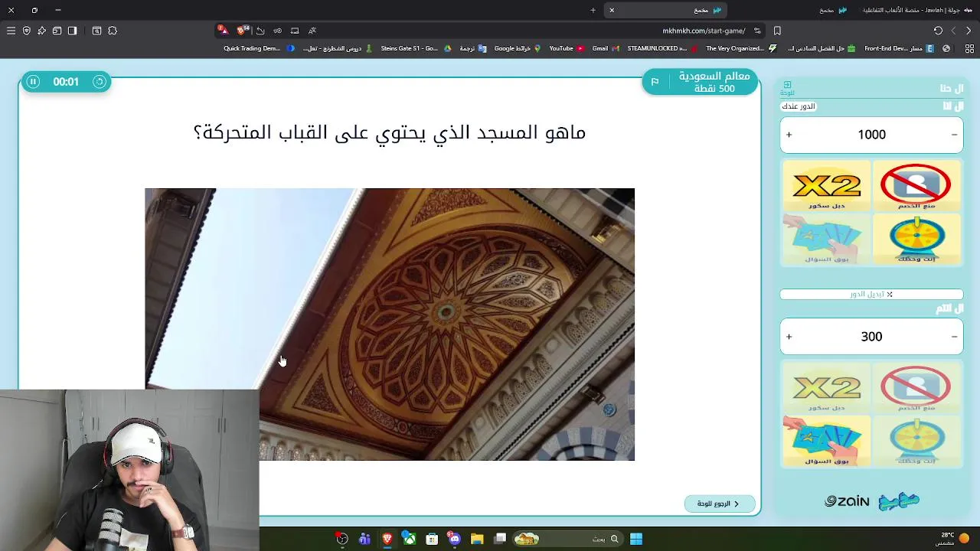This screenshot has height=551, width=980.
Task: Click the للوحة exit icon in the side panel
Action: point(787,88)
